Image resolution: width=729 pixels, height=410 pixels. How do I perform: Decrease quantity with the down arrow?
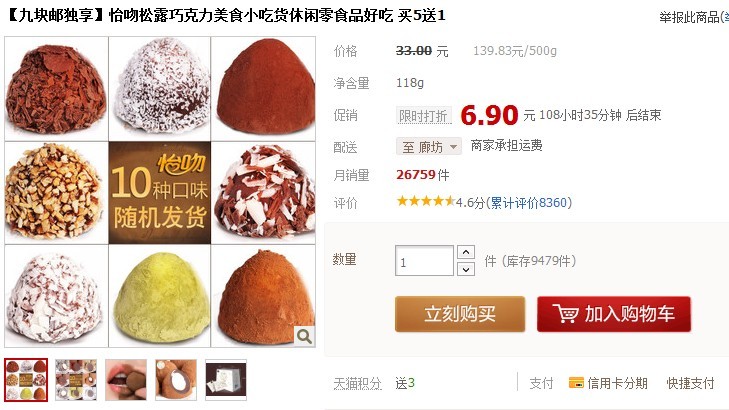coord(465,269)
